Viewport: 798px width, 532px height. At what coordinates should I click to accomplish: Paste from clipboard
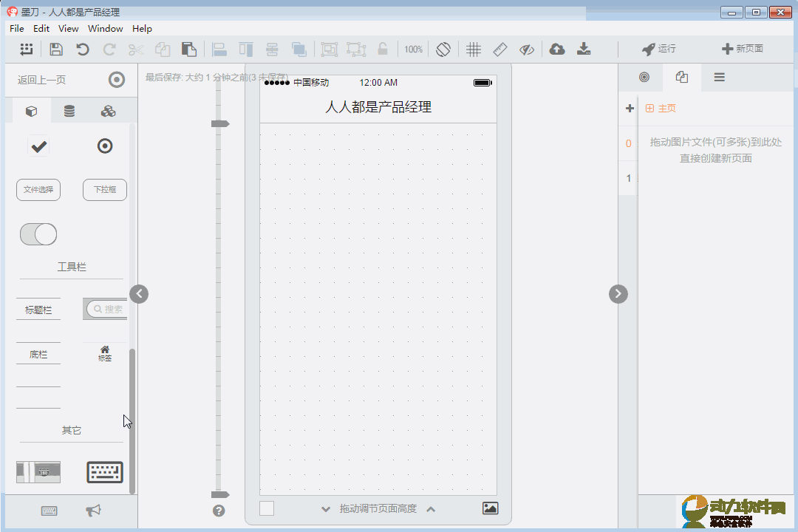coord(189,50)
